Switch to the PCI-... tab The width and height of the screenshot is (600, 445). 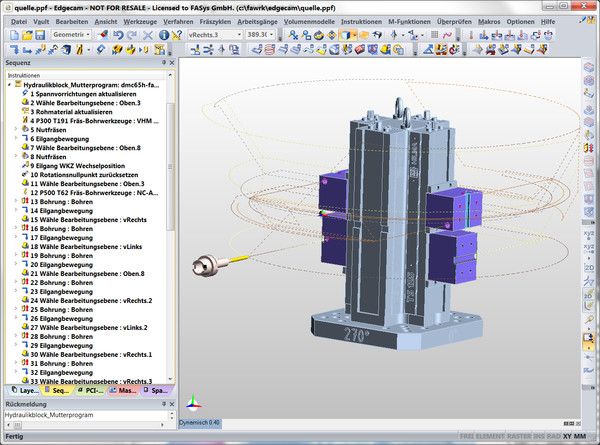click(x=90, y=390)
